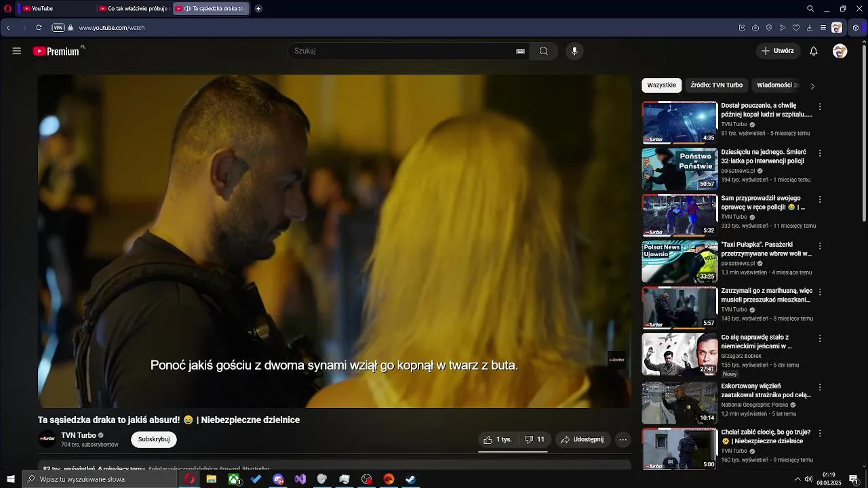
Task: Open more actions ellipsis below video
Action: coord(623,440)
